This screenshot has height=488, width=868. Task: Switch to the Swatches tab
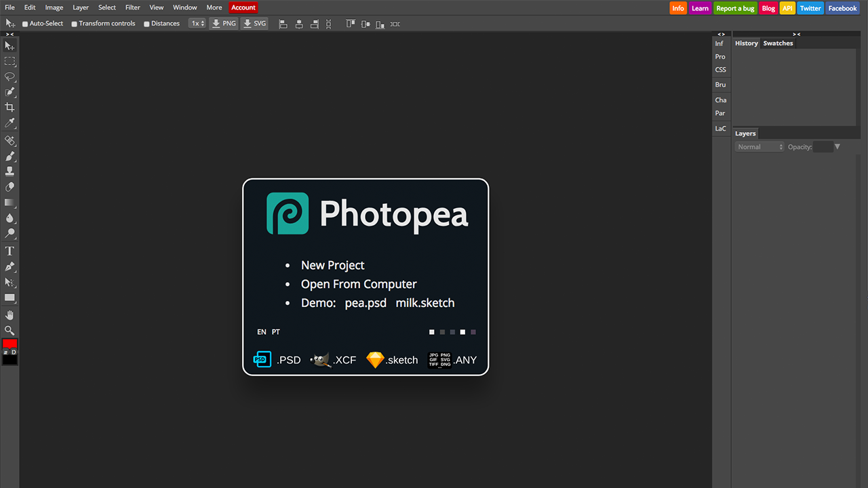[778, 43]
